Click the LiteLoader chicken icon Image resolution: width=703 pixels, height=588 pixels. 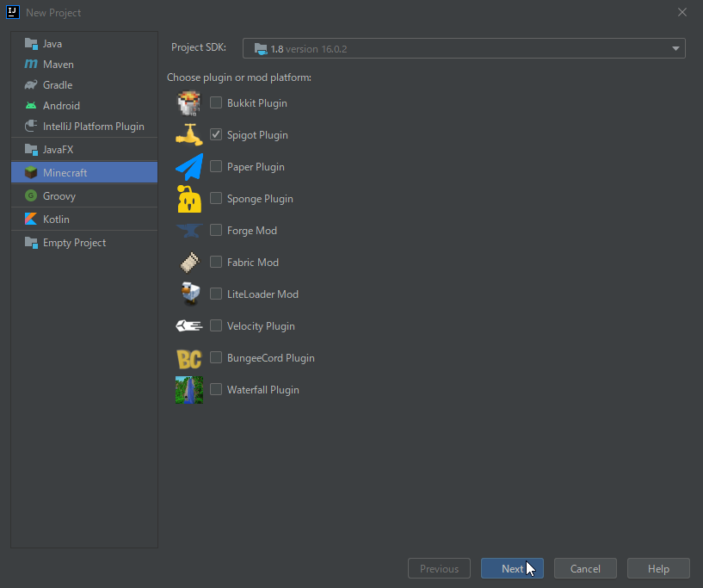pos(190,294)
